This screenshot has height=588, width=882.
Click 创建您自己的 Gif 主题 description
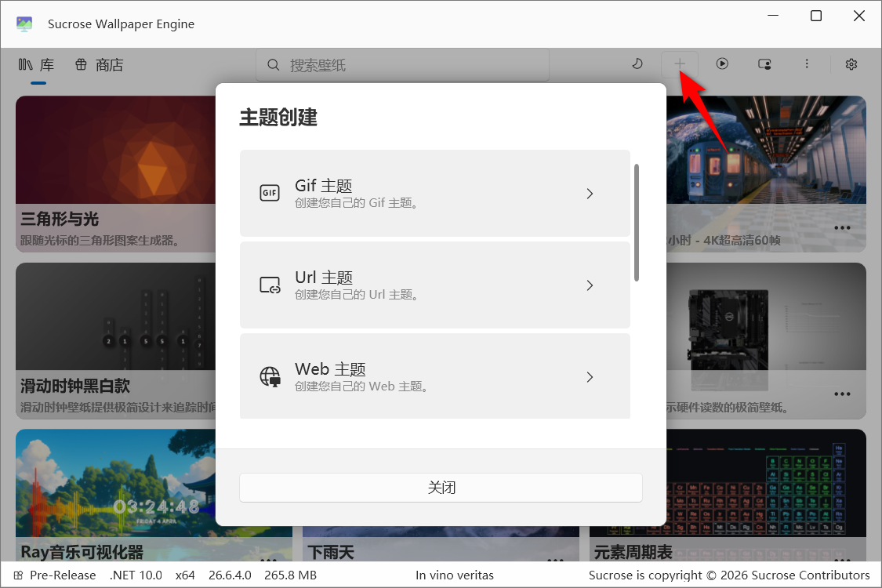coord(356,202)
